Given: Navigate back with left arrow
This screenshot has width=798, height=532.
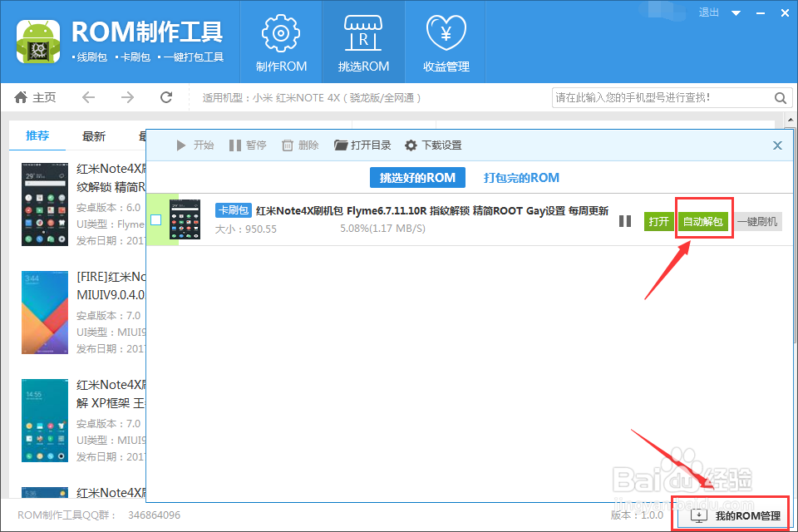Looking at the screenshot, I should 89,97.
